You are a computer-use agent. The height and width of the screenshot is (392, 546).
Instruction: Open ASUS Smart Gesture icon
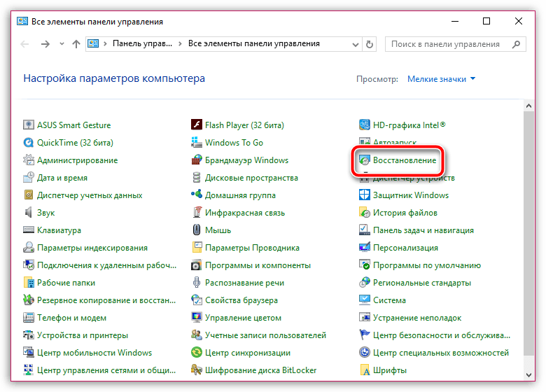point(28,125)
